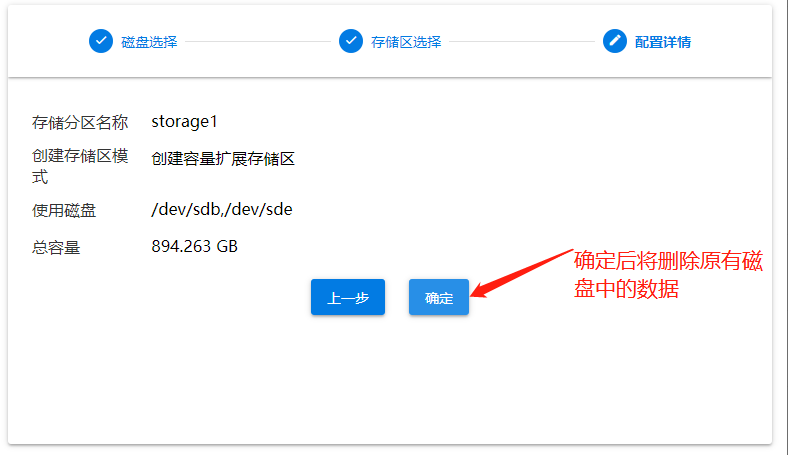Click the 创建容量扩展存储区 mode value
The image size is (788, 455).
pyautogui.click(x=223, y=158)
